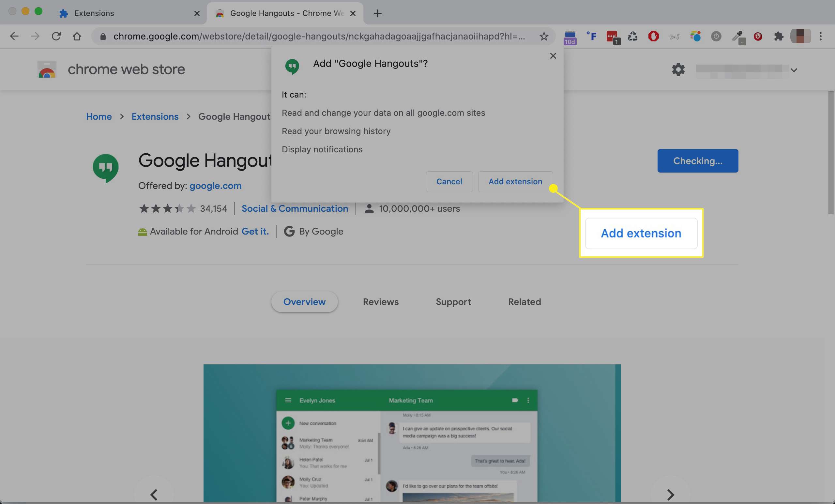Click the browser back arrow

click(14, 36)
